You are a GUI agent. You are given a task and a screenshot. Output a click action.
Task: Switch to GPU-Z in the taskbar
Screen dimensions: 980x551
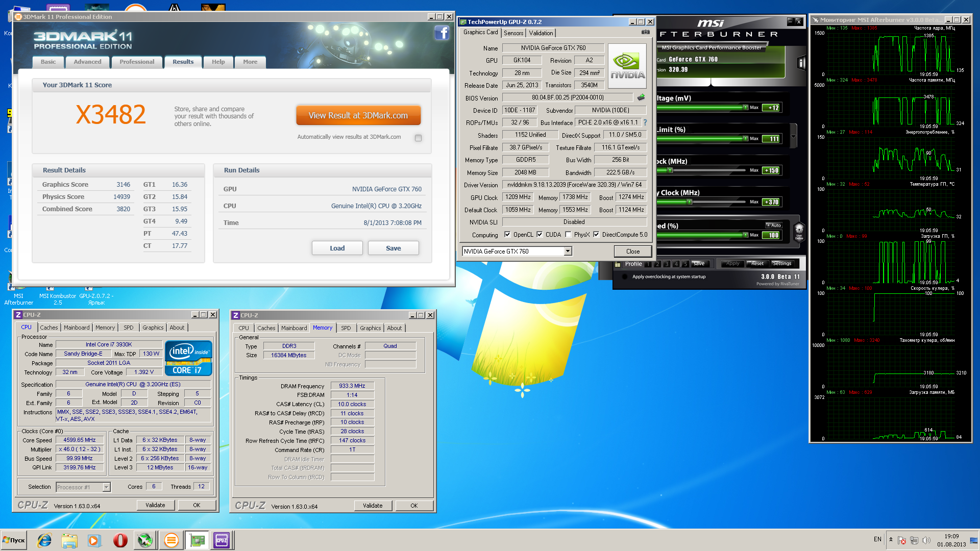tap(197, 540)
